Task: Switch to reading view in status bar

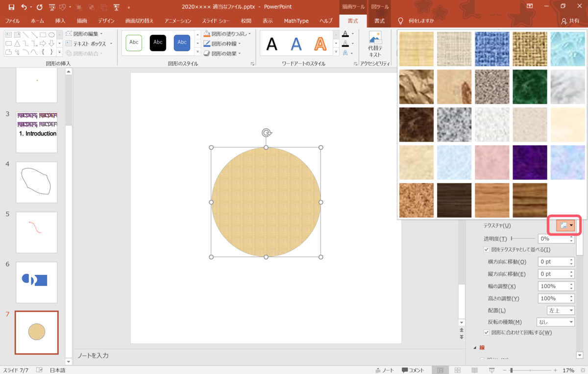Action: click(475, 370)
